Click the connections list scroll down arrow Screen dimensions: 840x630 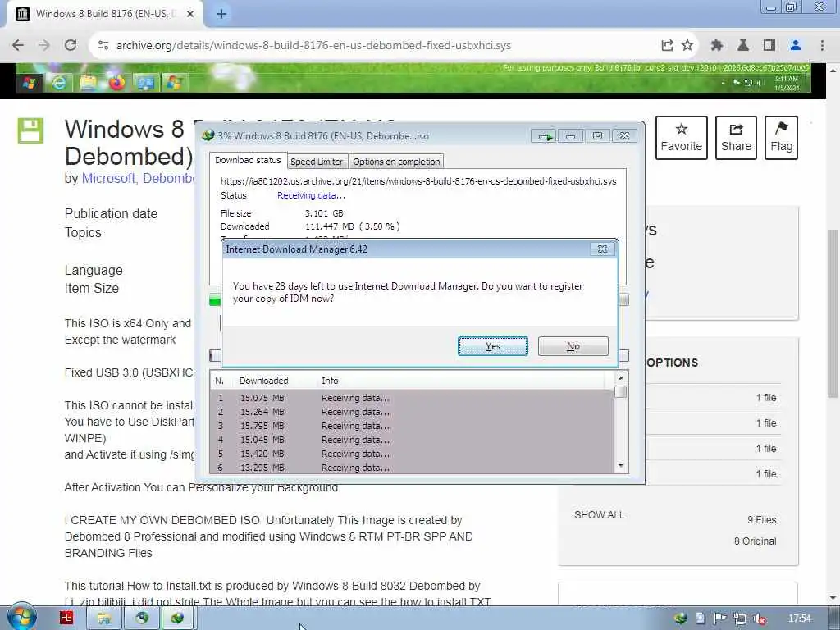621,466
